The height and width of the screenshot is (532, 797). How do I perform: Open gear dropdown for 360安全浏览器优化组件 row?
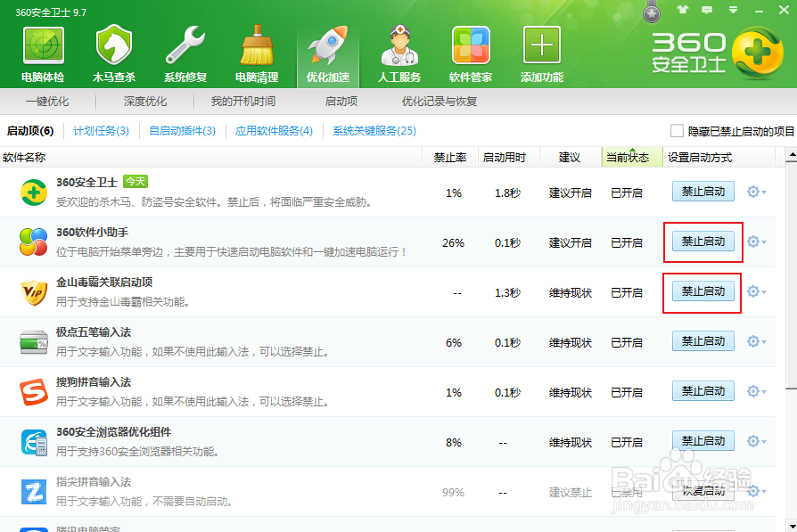tap(756, 440)
